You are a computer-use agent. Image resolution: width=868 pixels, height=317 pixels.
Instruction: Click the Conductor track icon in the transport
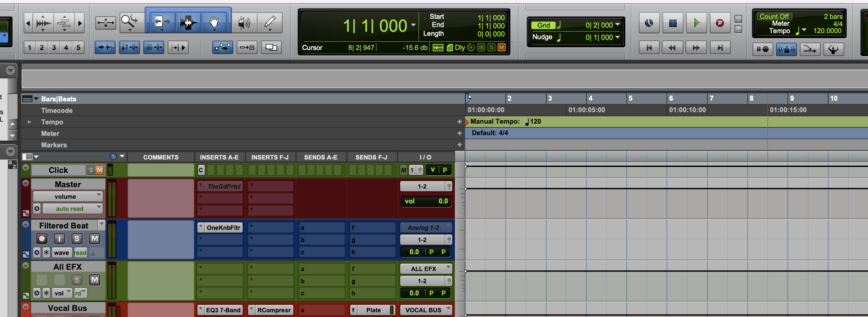(x=834, y=49)
